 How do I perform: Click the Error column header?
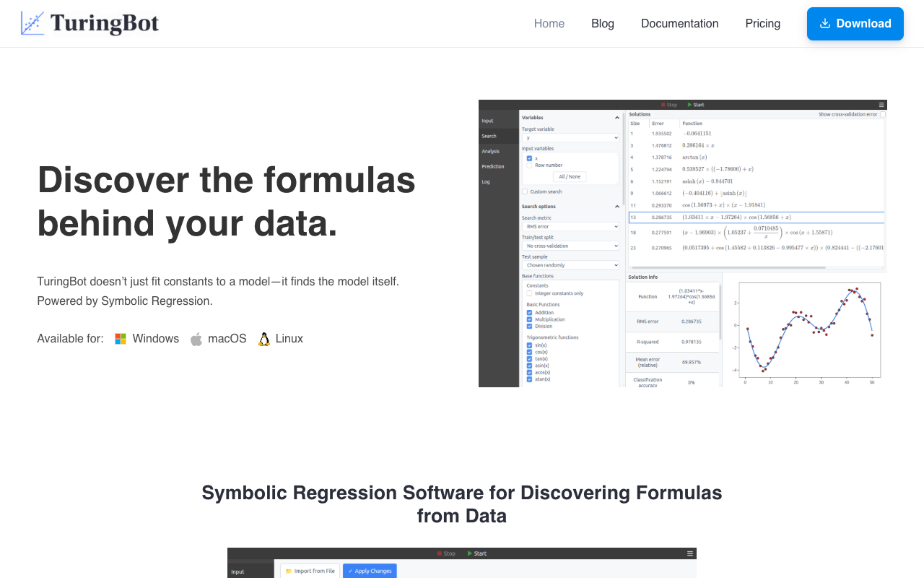(x=658, y=124)
